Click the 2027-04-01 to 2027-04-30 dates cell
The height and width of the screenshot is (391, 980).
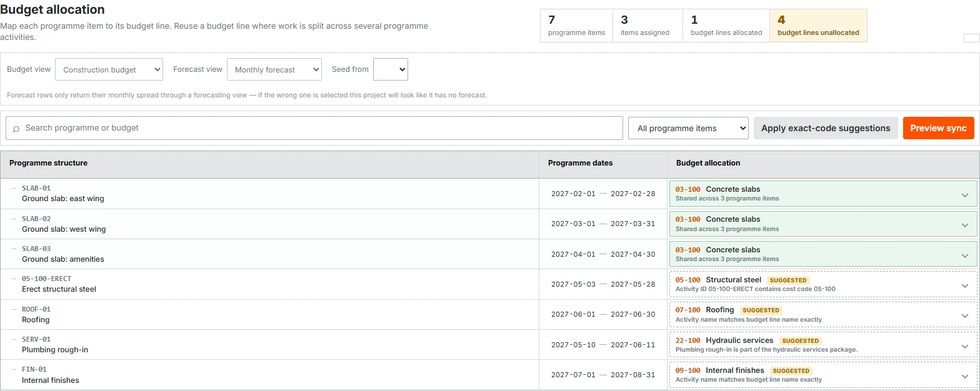pyautogui.click(x=603, y=254)
